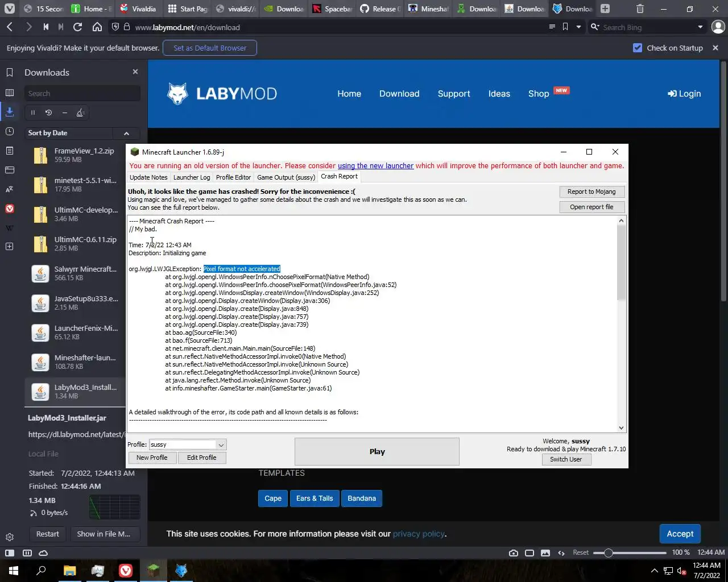Toggle Check on Startup checkbox
The image size is (728, 582).
[638, 48]
